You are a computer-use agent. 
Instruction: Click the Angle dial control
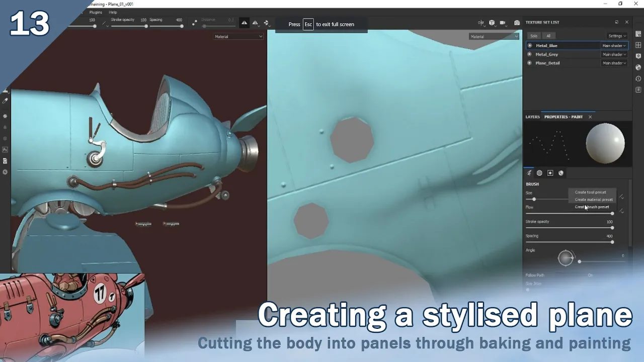click(x=566, y=258)
